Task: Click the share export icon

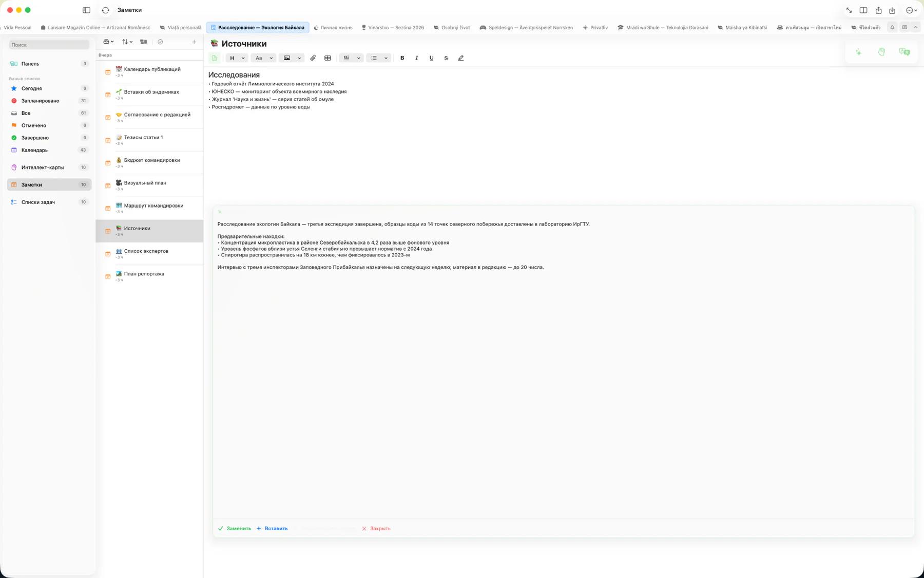Action: point(878,10)
